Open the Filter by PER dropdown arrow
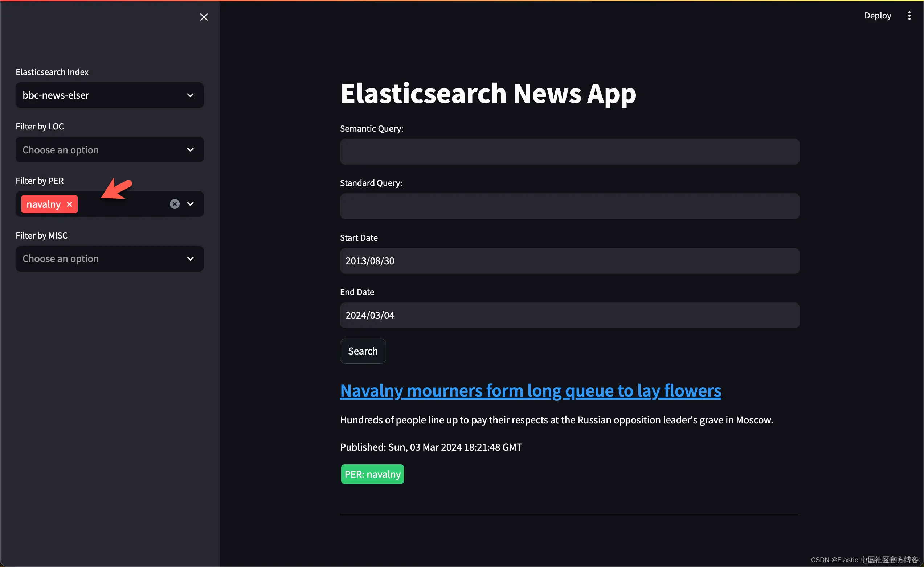This screenshot has width=924, height=567. [190, 204]
